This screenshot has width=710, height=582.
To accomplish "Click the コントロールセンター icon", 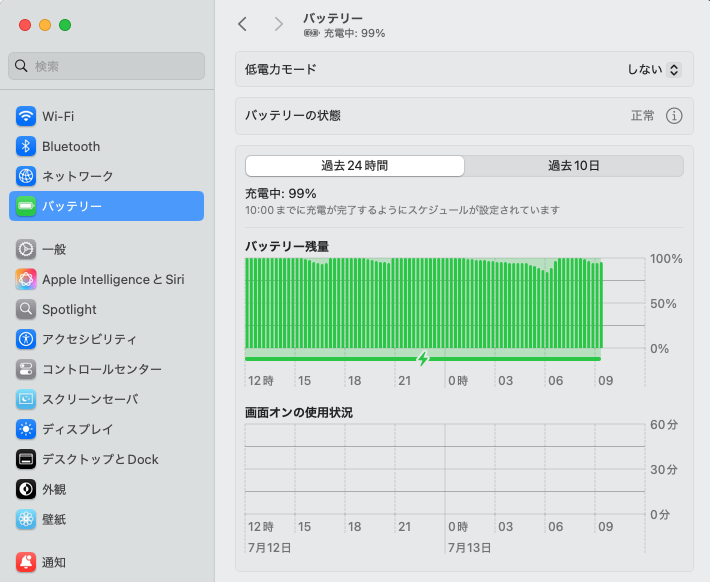I will coord(26,370).
